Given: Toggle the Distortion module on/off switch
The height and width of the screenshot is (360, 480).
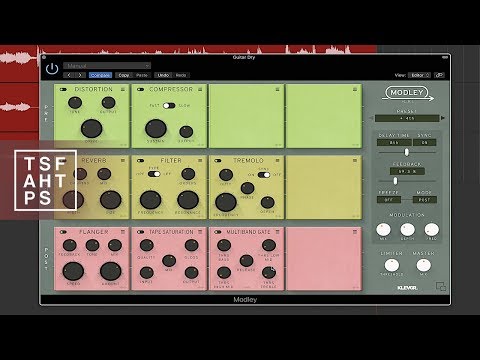Looking at the screenshot, I should coord(63,89).
